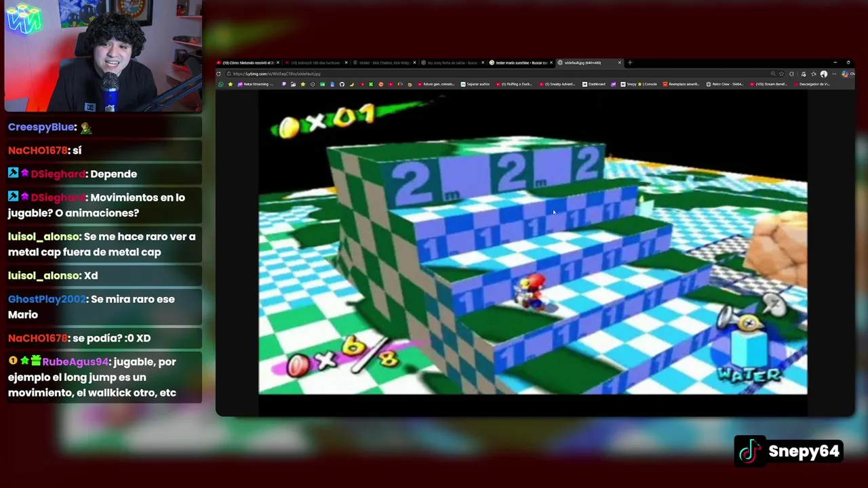This screenshot has width=868, height=488.
Task: Open the Dashboard bookmark
Action: [594, 84]
